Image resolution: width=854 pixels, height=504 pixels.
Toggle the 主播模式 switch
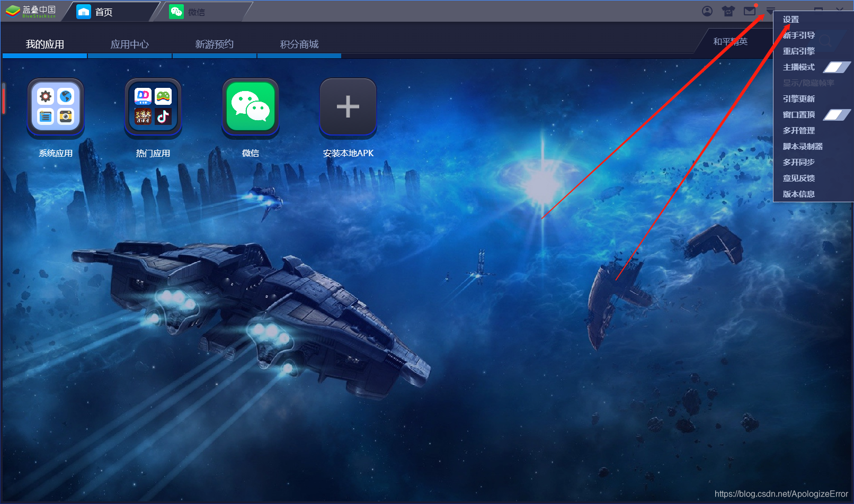point(837,67)
